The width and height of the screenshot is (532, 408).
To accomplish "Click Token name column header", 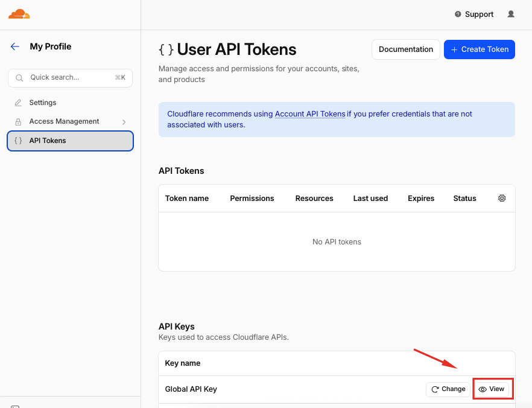I will coord(187,199).
